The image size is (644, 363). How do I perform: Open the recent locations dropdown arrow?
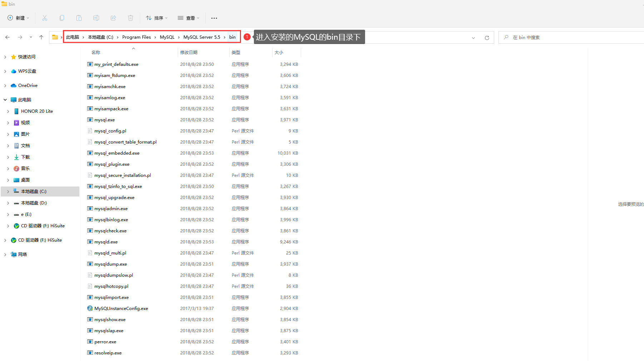(x=31, y=37)
